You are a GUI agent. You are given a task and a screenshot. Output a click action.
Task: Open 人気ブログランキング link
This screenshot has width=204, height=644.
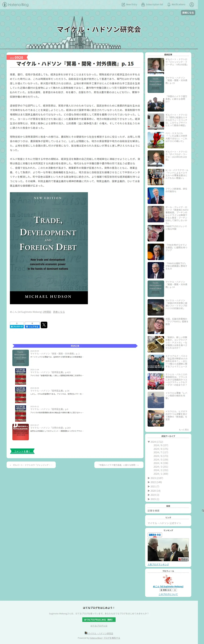coord(158,564)
